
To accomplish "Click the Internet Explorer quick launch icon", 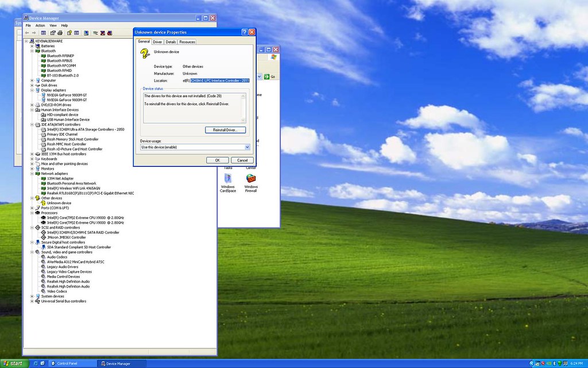I will tap(36, 363).
